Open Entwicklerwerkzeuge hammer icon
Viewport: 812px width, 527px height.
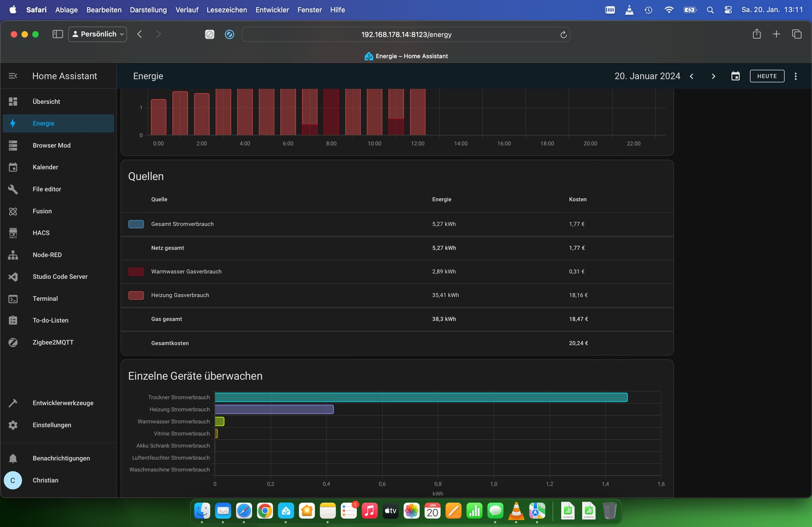(x=13, y=403)
